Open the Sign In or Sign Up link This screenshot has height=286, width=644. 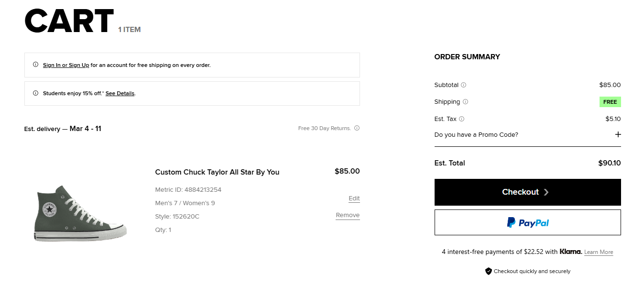click(66, 65)
